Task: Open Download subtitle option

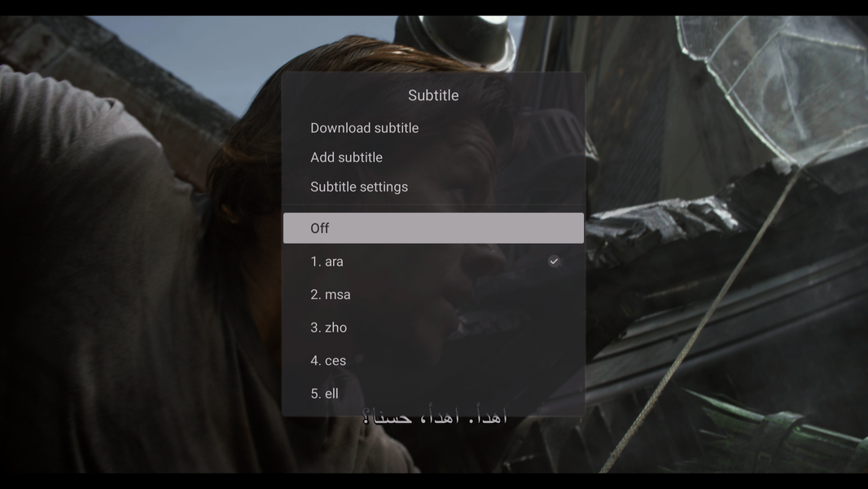Action: (x=433, y=128)
